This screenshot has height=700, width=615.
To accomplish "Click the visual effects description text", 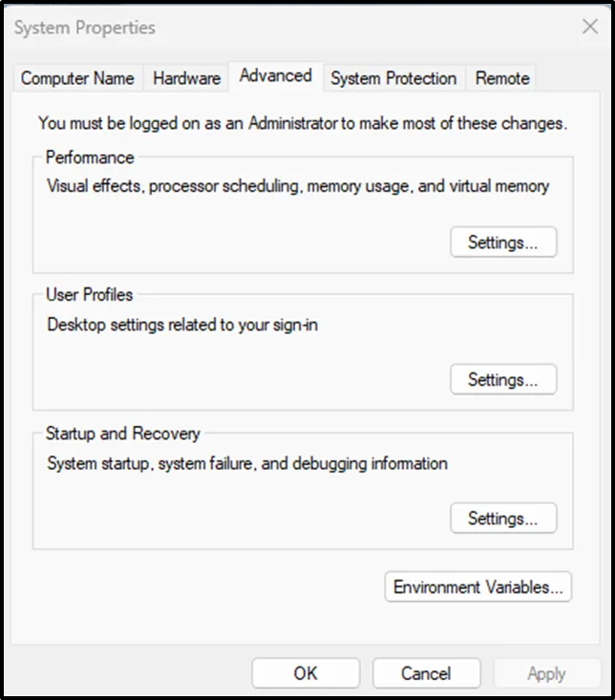I will point(298,186).
